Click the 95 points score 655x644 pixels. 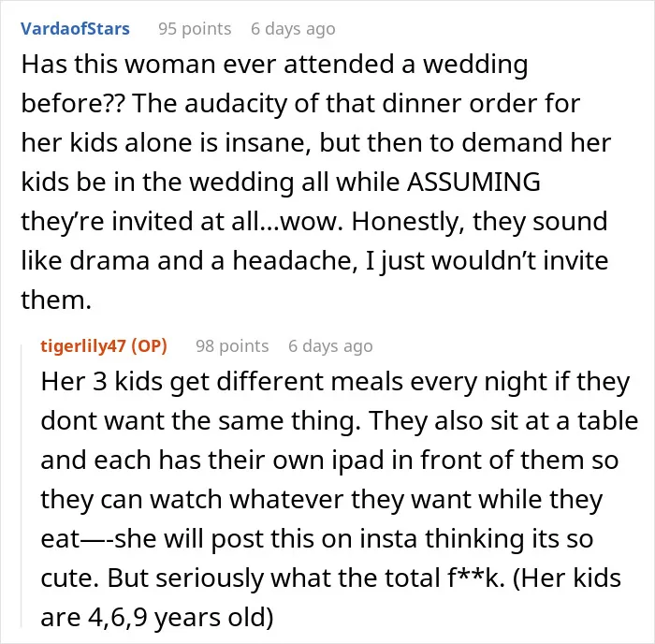click(x=195, y=29)
